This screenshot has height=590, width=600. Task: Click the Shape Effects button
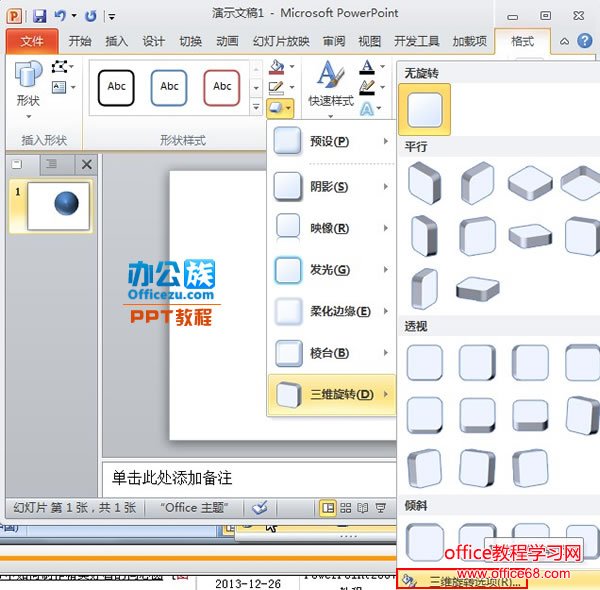point(280,108)
